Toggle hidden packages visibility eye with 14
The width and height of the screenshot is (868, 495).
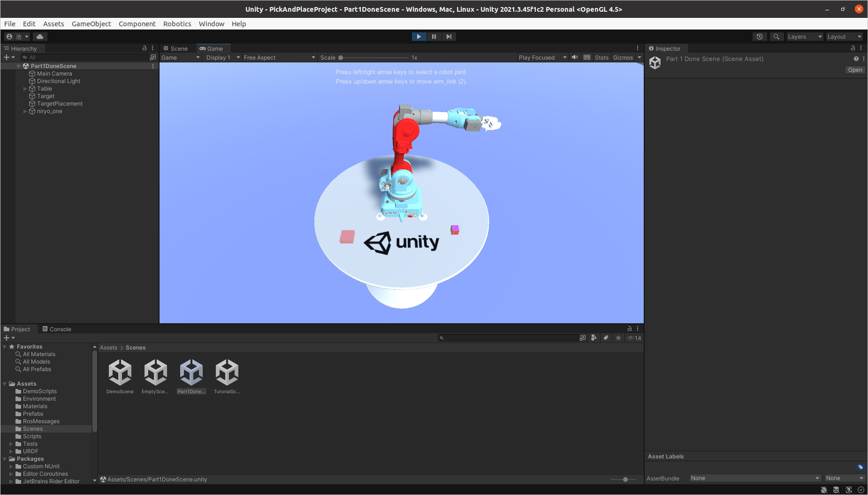[x=634, y=338]
